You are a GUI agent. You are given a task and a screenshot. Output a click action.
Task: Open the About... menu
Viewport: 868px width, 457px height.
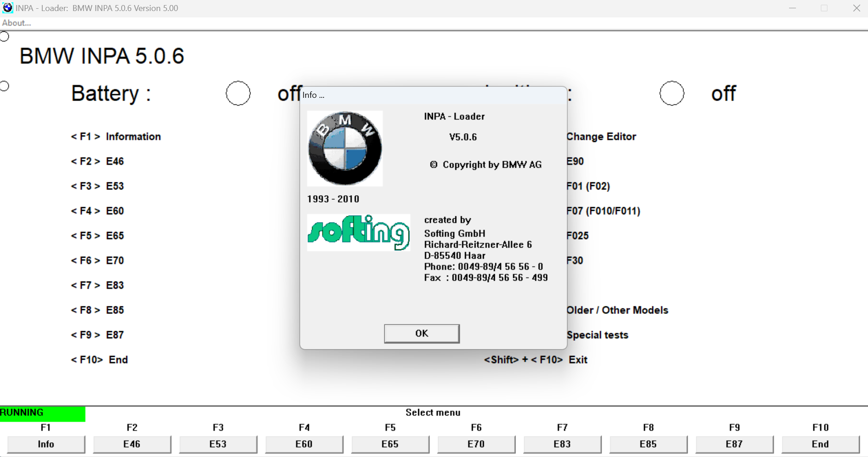coord(17,23)
